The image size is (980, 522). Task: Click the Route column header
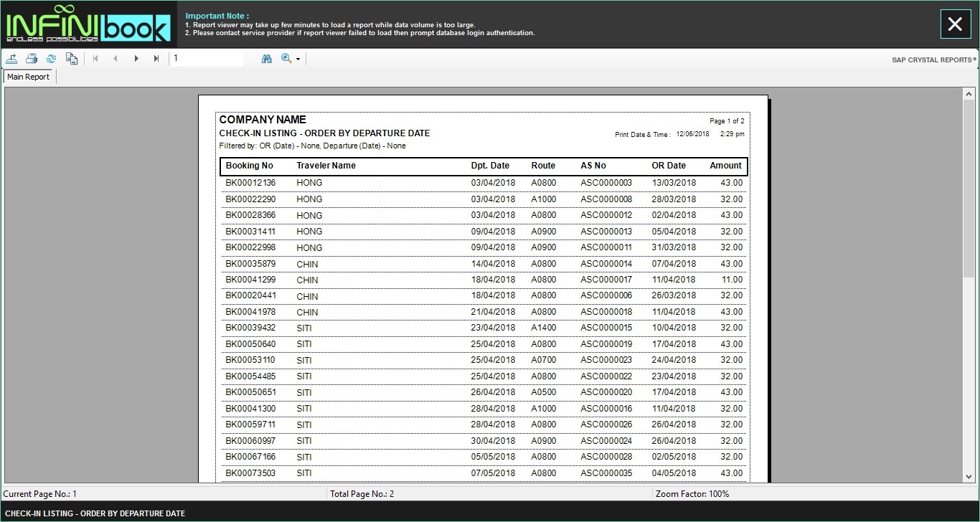pos(543,166)
